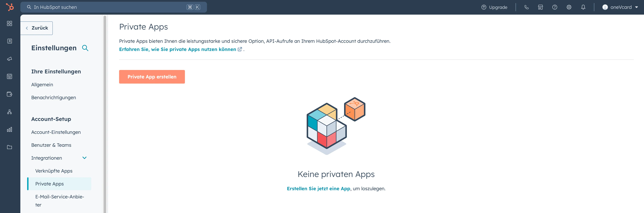
Task: Open the Reporting bar chart icon
Action: click(x=10, y=129)
